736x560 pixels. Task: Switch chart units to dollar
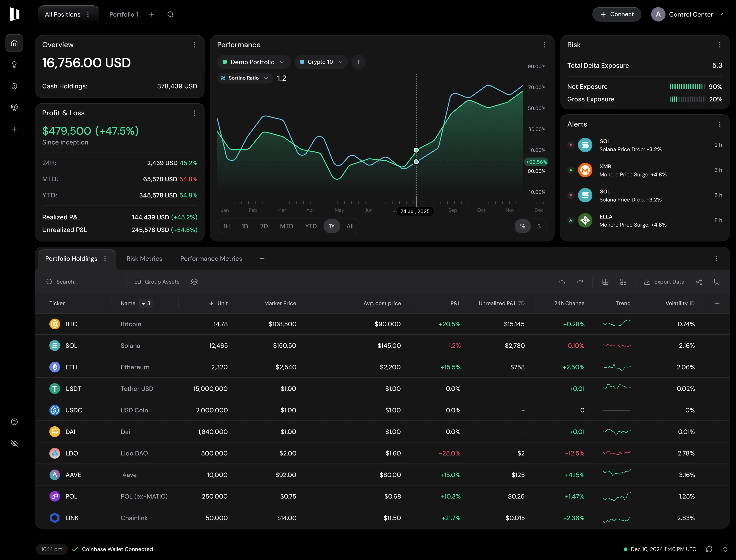(539, 226)
